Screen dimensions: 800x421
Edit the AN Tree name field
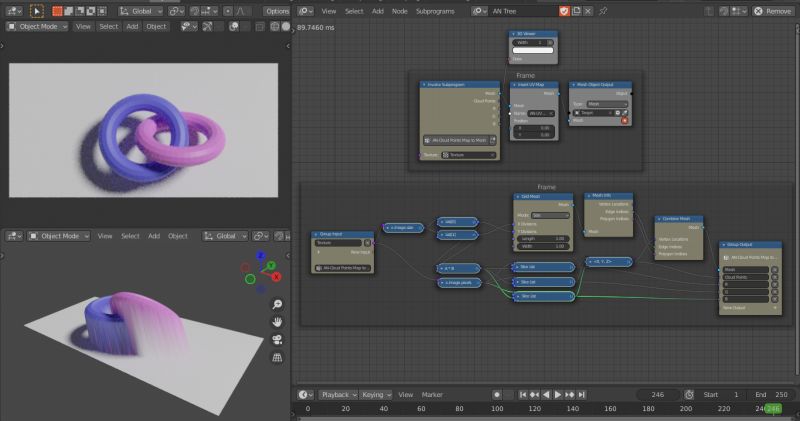[x=522, y=11]
